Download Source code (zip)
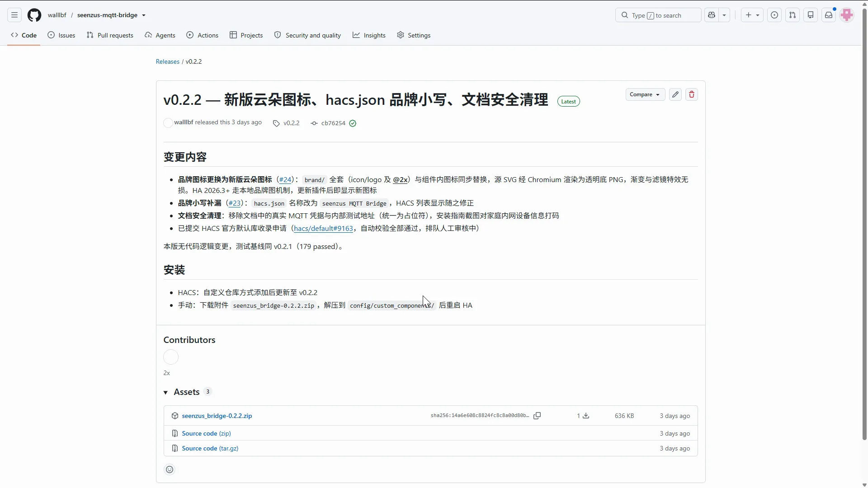This screenshot has height=488, width=868. click(x=206, y=433)
